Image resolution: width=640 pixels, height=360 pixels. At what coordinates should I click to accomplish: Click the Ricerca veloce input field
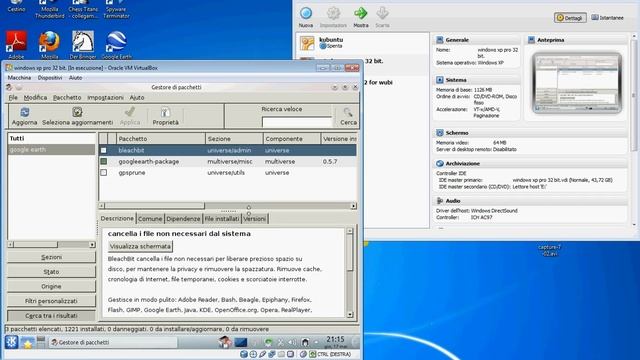[297, 122]
